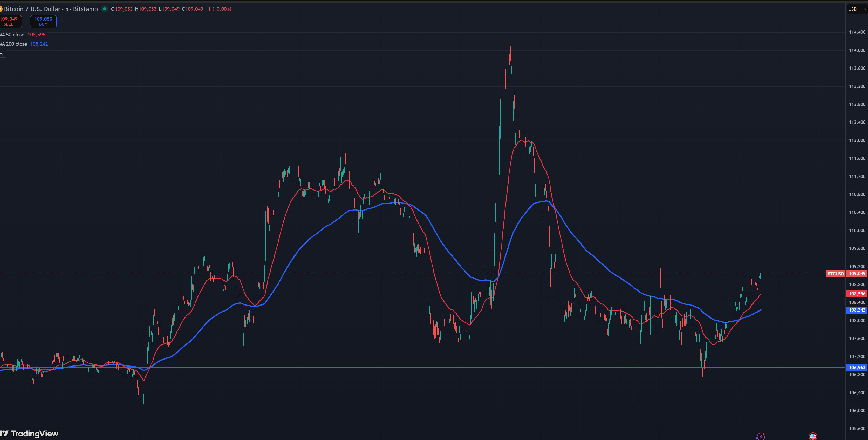The image size is (868, 440).
Task: Click the 113,200 price axis tick
Action: click(x=857, y=86)
